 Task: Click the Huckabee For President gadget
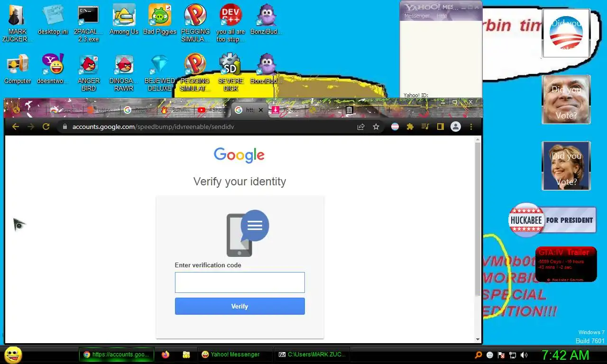coord(552,220)
